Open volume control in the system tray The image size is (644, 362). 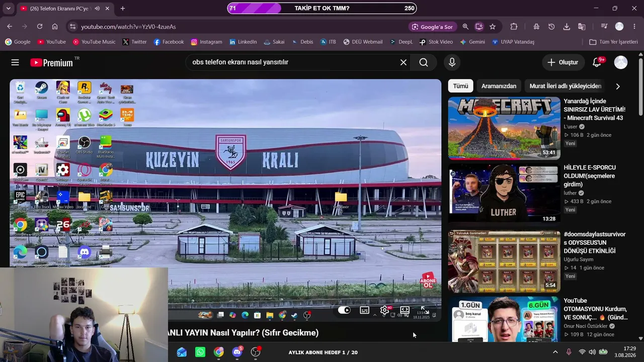pyautogui.click(x=592, y=352)
